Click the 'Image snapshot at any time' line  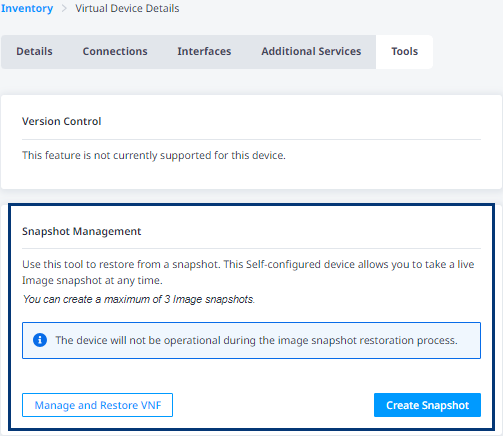(x=92, y=280)
